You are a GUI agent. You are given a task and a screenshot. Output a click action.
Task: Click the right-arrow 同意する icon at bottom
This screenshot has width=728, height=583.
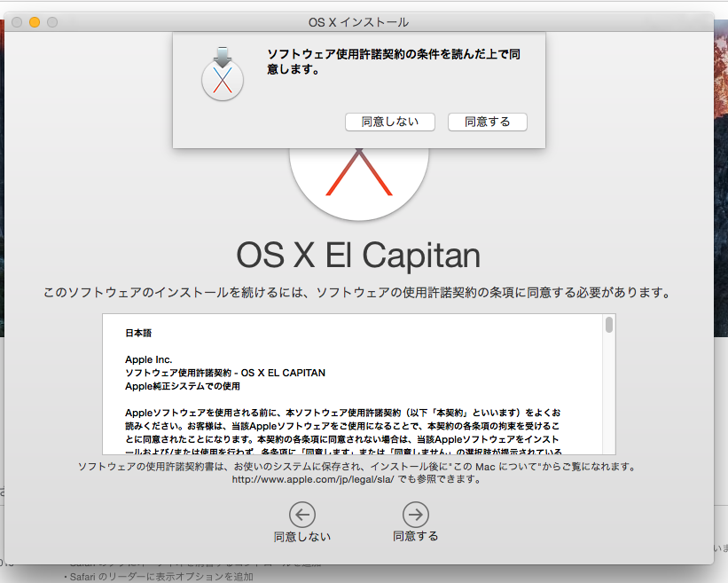[416, 515]
